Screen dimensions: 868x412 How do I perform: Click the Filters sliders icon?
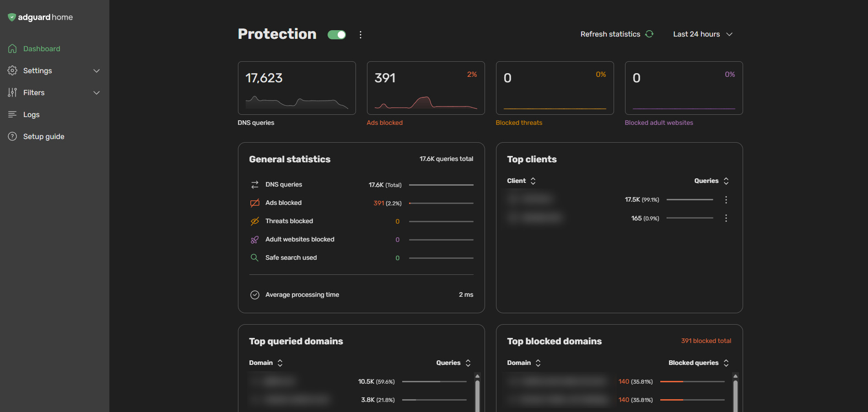pos(12,92)
